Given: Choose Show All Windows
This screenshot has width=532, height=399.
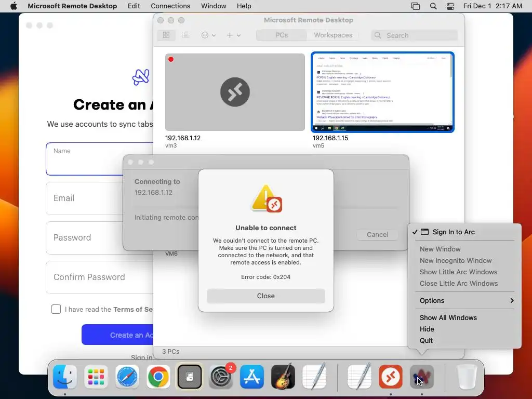Looking at the screenshot, I should click(x=448, y=317).
